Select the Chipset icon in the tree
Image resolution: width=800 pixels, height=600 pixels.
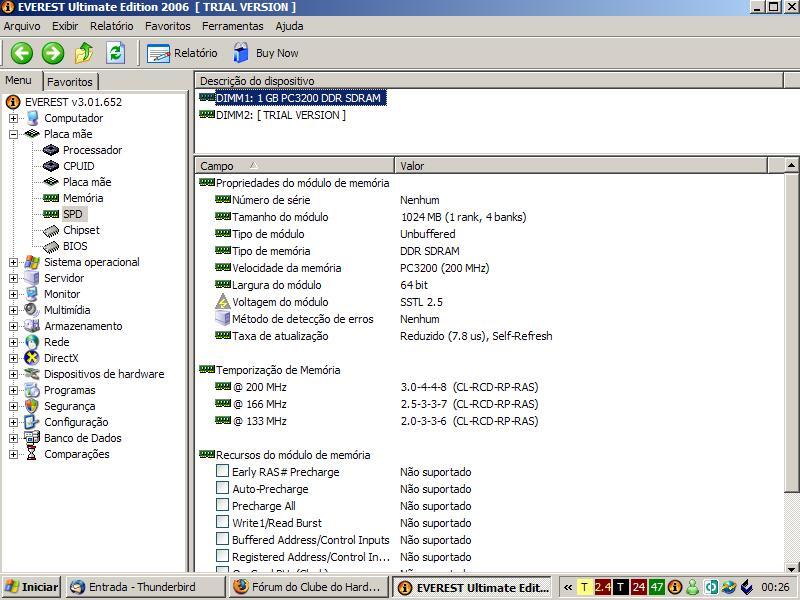pos(51,231)
